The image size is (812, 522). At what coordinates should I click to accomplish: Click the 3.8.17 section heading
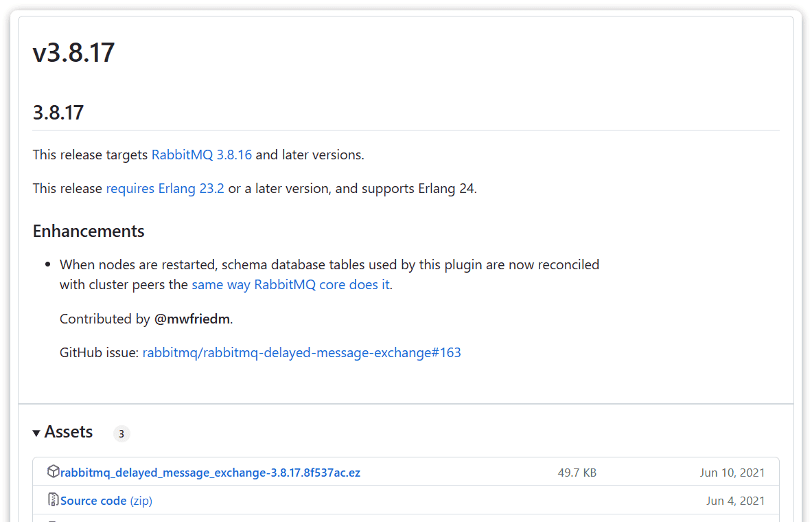point(58,113)
